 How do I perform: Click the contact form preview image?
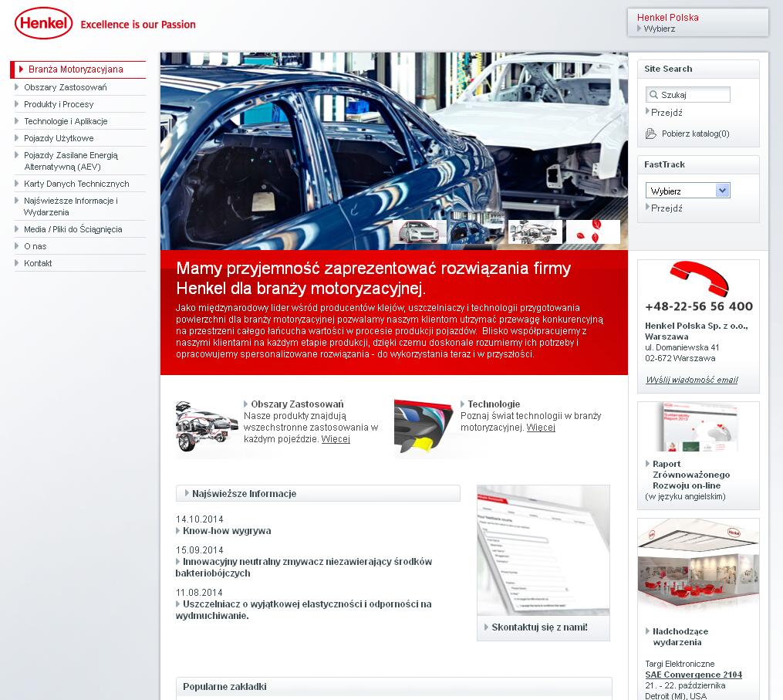(x=543, y=550)
